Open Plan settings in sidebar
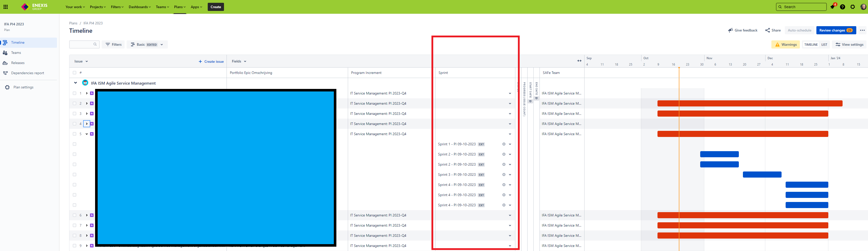This screenshot has height=251, width=868. click(x=23, y=87)
